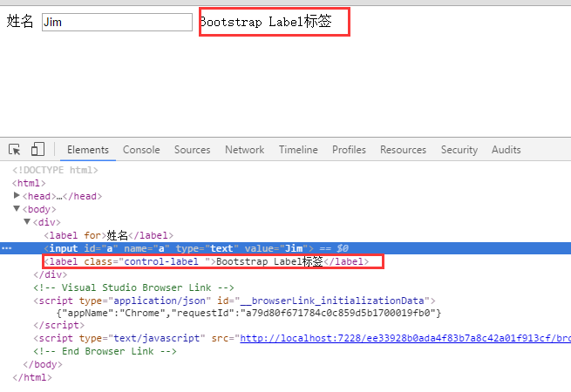Select the closing html tag line
Screen dimensions: 571x392
pos(32,377)
